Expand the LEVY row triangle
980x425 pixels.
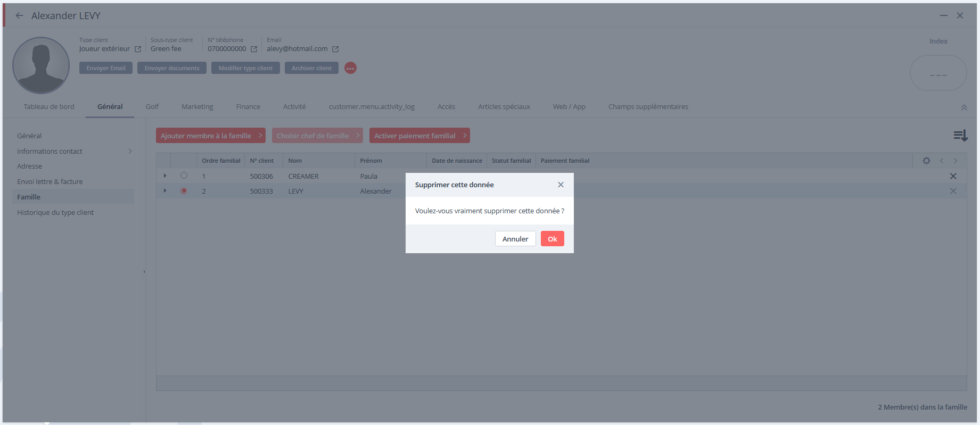[x=165, y=190]
